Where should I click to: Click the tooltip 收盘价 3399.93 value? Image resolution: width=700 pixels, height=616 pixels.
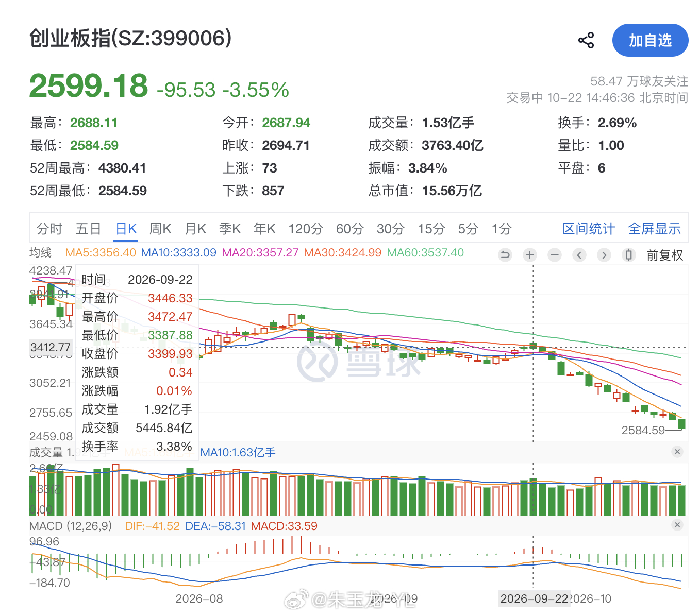[x=170, y=354]
